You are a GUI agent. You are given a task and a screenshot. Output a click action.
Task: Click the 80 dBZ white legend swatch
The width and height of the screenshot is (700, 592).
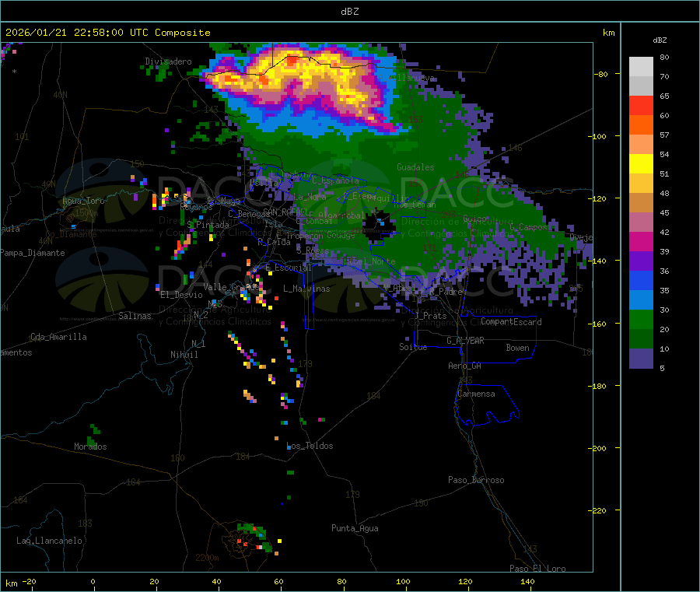[x=641, y=67]
